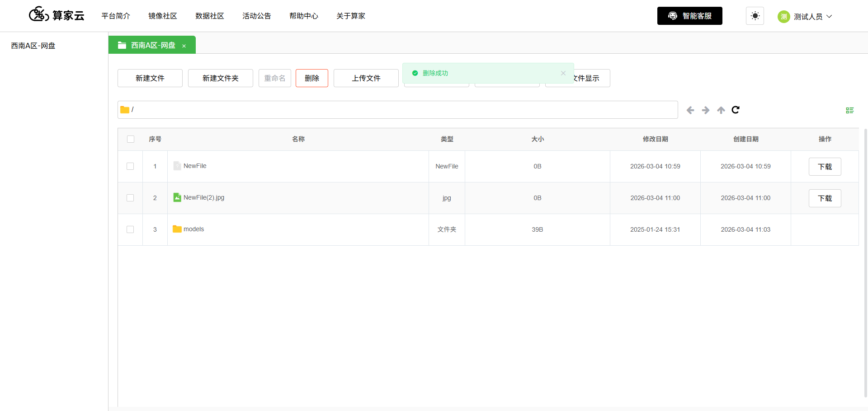Go forward with the right arrow icon
Screen dimensions: 868x411
[706, 110]
